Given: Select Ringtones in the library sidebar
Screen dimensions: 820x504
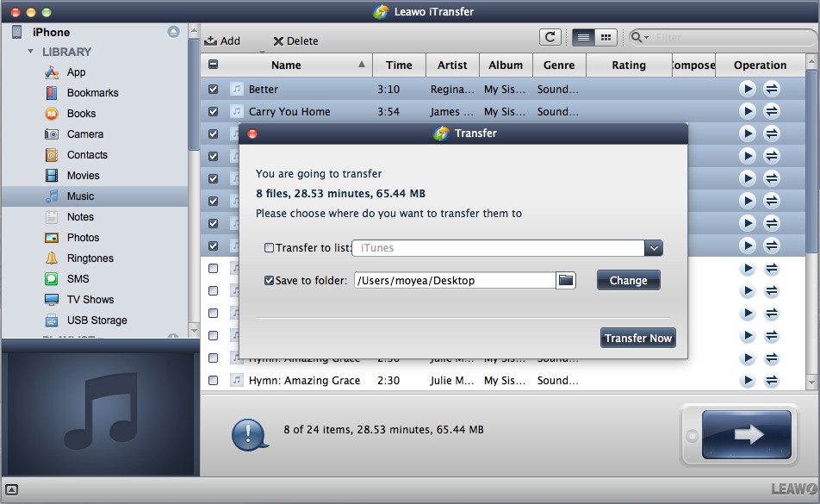Looking at the screenshot, I should [x=90, y=258].
